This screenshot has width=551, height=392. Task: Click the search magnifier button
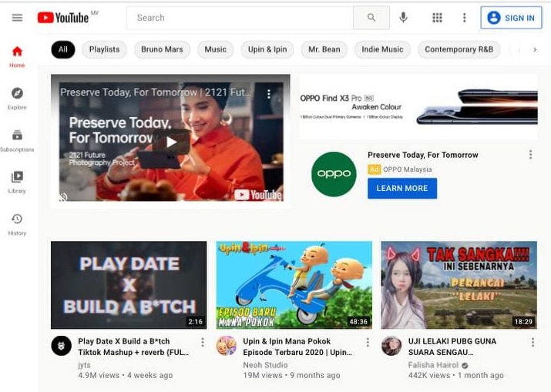coord(371,18)
